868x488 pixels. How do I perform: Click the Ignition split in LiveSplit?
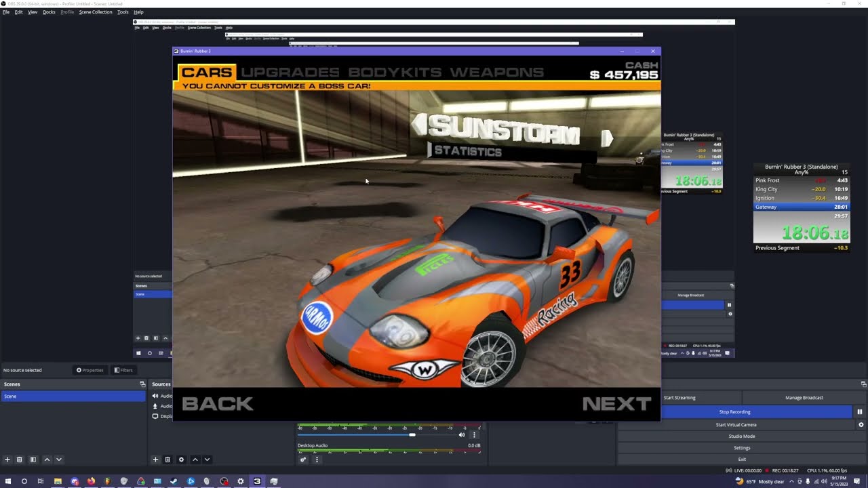coord(802,198)
